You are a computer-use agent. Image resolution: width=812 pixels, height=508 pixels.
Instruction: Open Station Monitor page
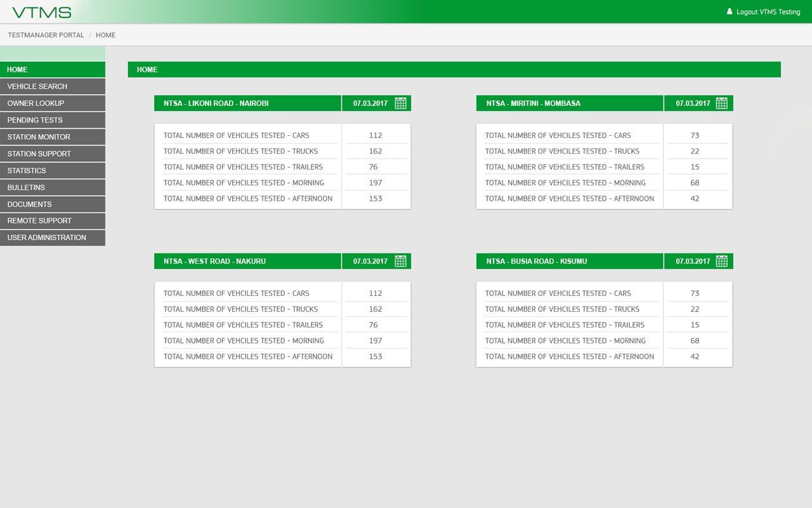[53, 137]
